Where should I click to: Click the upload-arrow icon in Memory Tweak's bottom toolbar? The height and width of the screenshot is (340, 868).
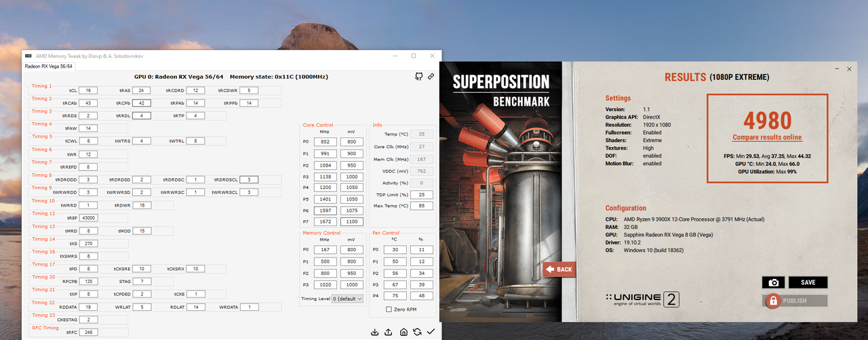[389, 332]
